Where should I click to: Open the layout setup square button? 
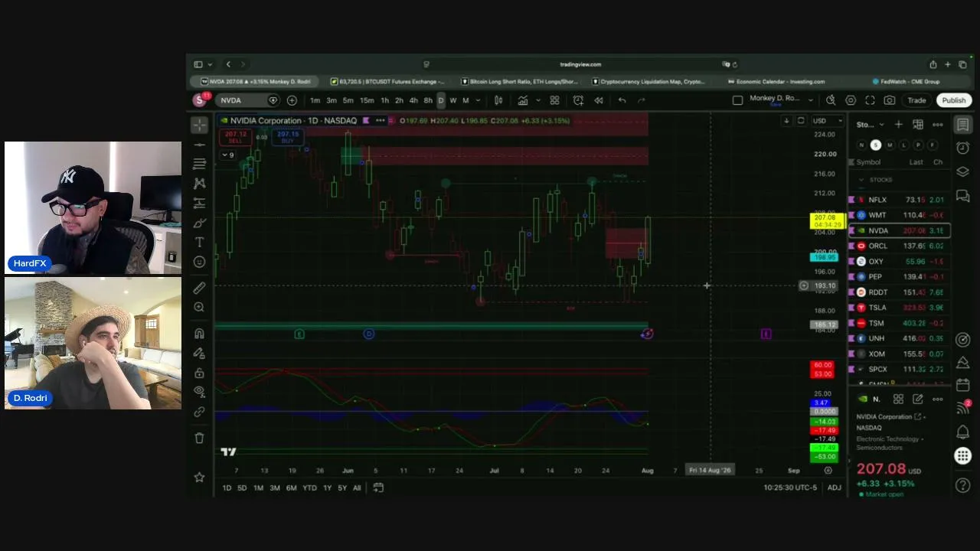coord(737,100)
